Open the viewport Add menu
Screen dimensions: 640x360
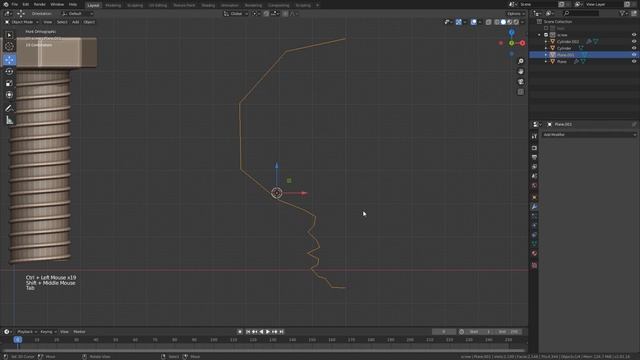click(76, 22)
